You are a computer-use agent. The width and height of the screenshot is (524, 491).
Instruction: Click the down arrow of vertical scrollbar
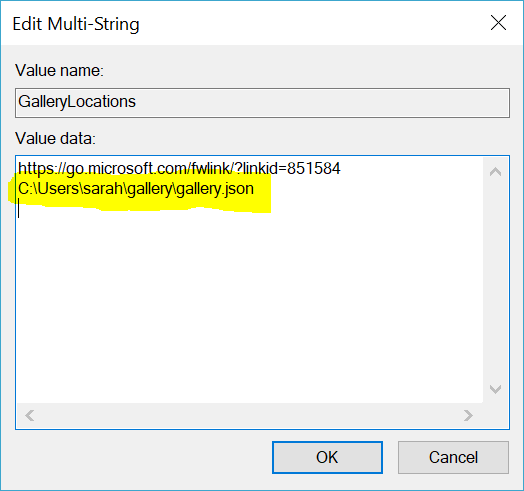pos(496,389)
